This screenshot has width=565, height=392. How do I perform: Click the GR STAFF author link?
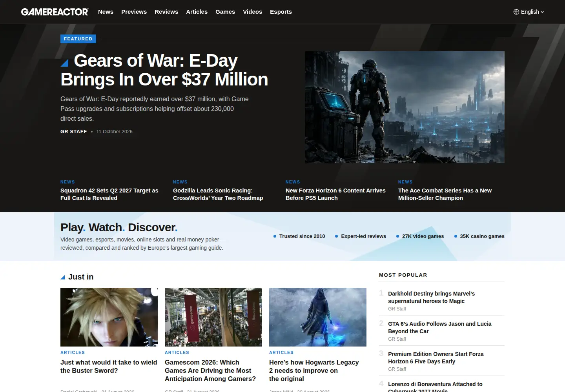coord(73,132)
